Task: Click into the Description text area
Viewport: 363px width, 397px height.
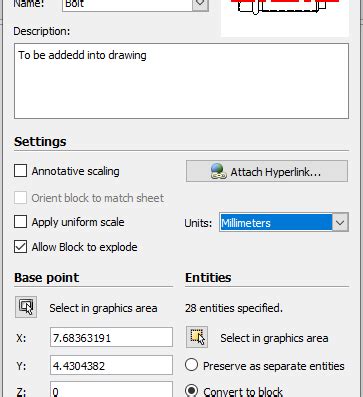Action: pyautogui.click(x=181, y=81)
